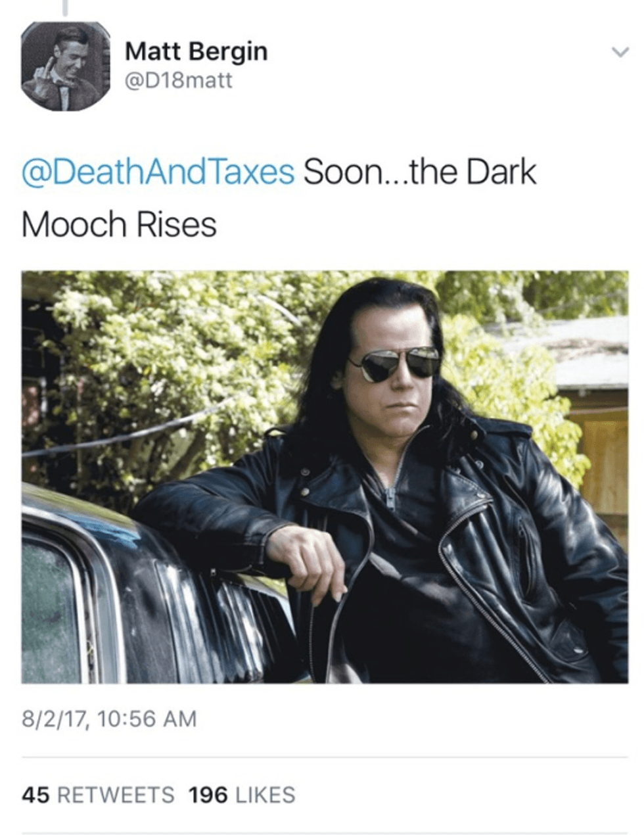Tap the RETWEETS label

click(x=116, y=795)
